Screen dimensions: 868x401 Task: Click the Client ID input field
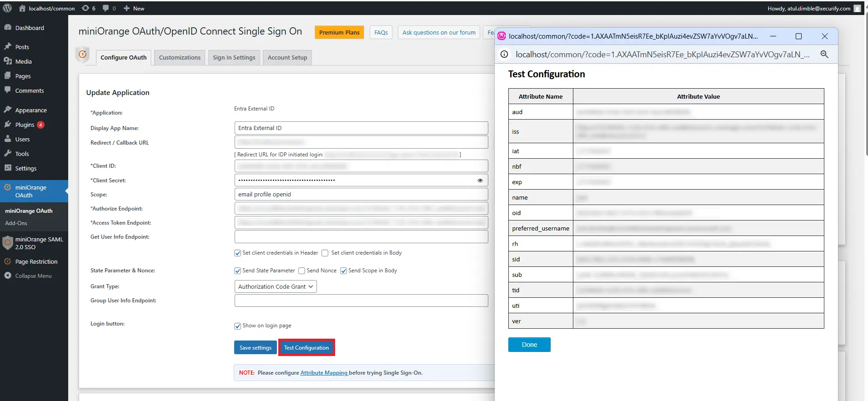[x=361, y=166]
